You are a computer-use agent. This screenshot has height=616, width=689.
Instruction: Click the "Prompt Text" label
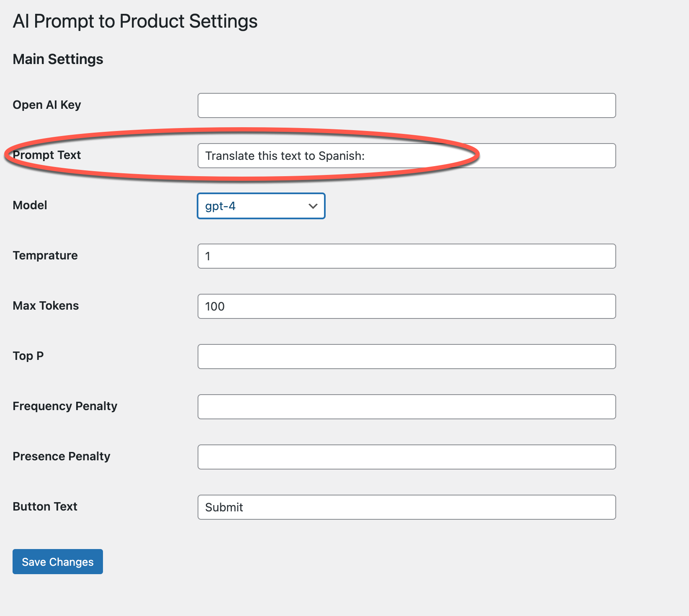tap(47, 155)
